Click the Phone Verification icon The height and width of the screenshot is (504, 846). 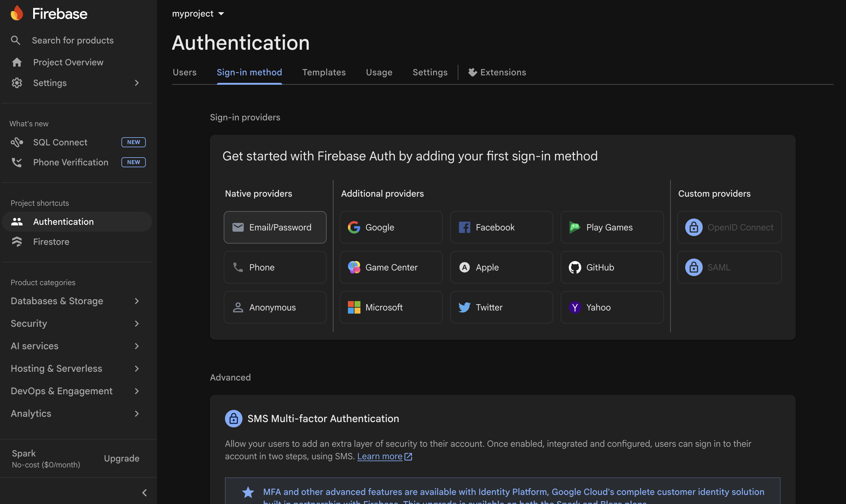tap(17, 162)
